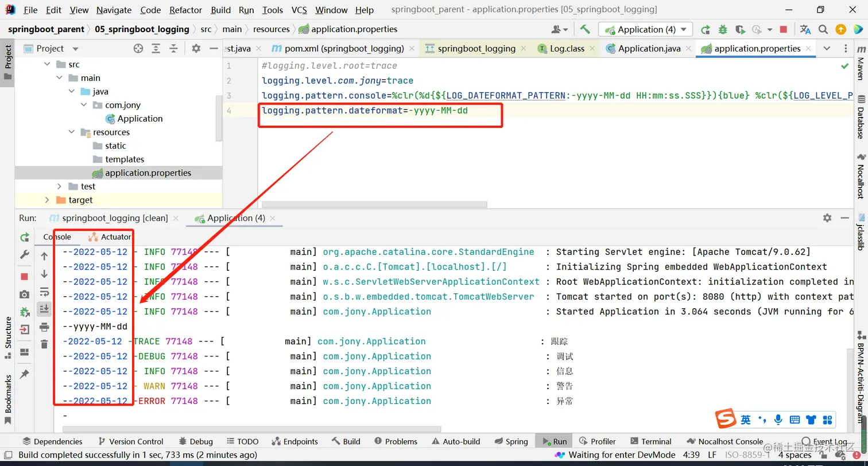Click the editor horizontal scrollbar
Viewport: 868px width, 466px height.
tap(374, 204)
